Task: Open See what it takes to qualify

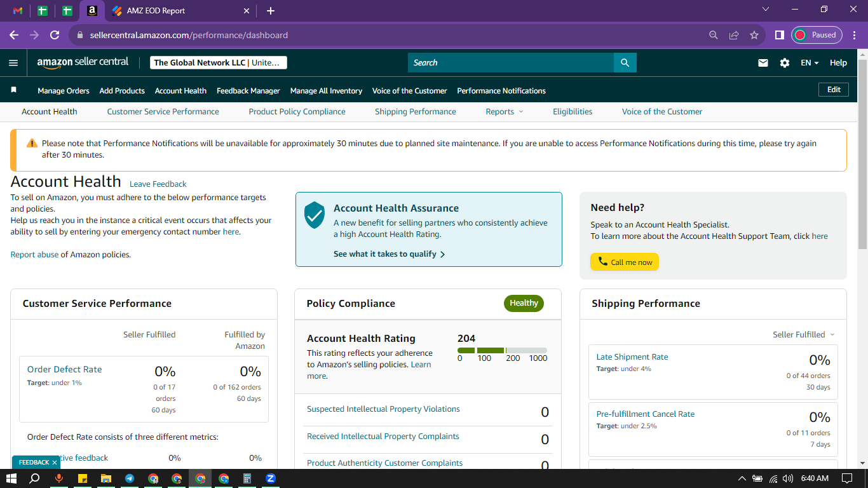Action: pyautogui.click(x=390, y=254)
